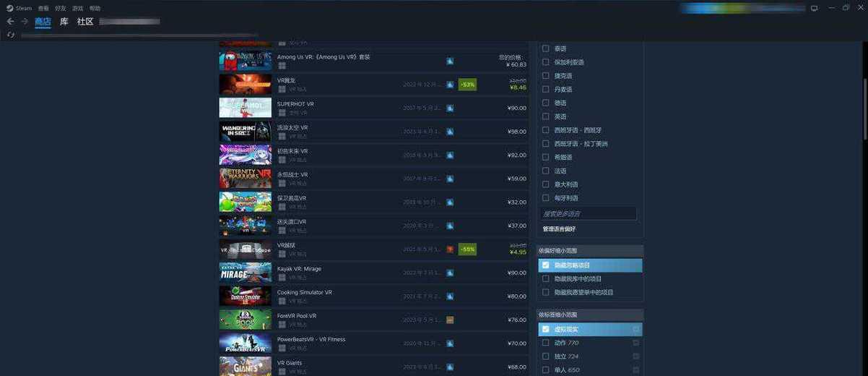
Task: Switch to the 社区 tab
Action: (x=85, y=22)
